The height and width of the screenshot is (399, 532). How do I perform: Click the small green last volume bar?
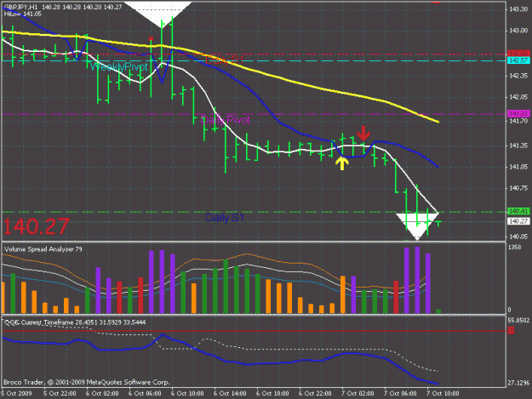[x=438, y=311]
